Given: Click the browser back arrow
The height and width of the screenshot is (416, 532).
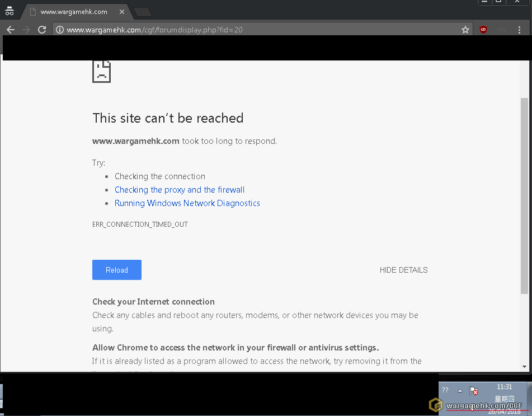Looking at the screenshot, I should click(11, 30).
